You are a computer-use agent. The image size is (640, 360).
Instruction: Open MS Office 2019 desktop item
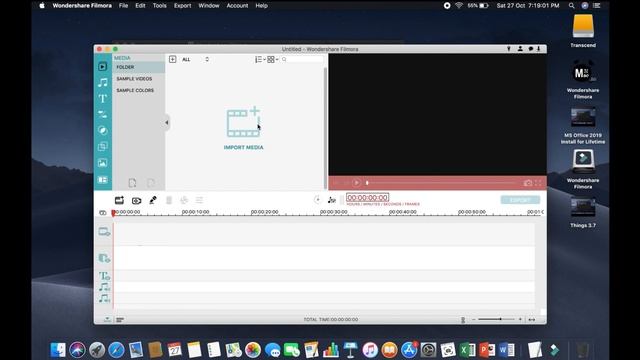[583, 126]
